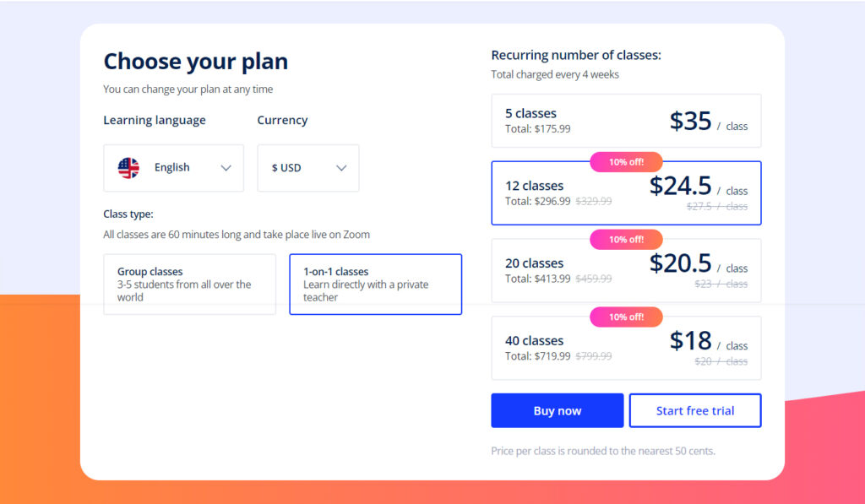Click the $35 per class price
865x504 pixels.
(691, 122)
